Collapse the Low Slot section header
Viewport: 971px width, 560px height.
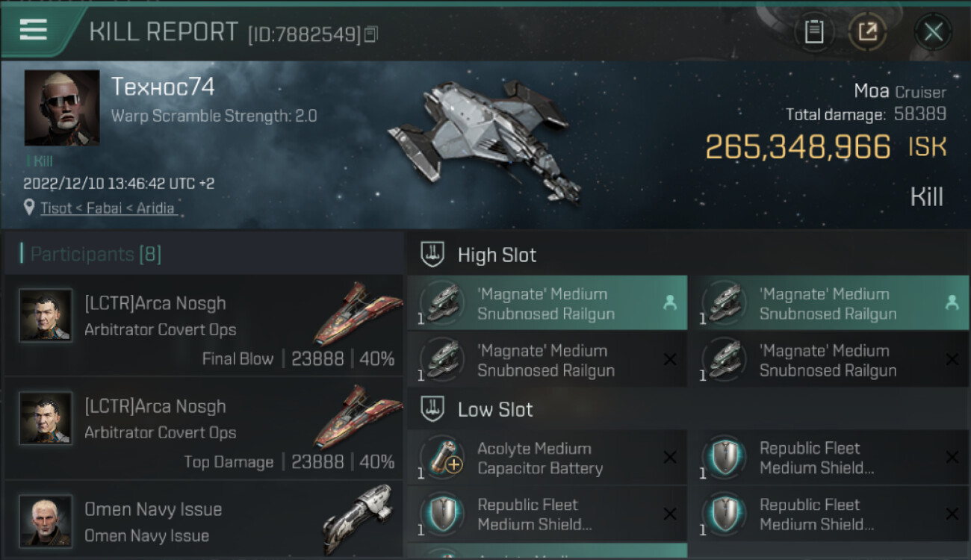[x=495, y=409]
